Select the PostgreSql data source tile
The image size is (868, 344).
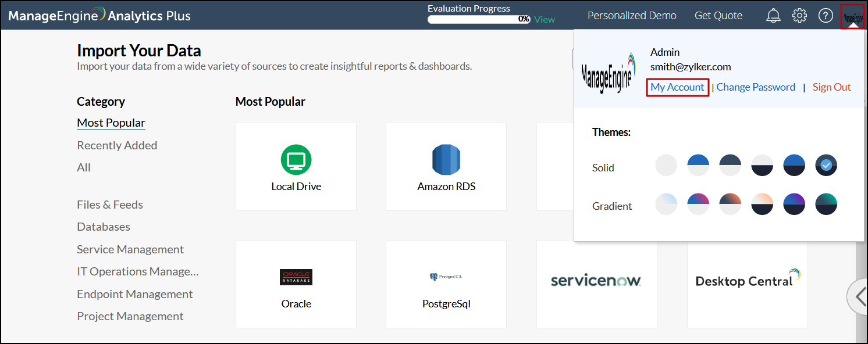coord(446,284)
